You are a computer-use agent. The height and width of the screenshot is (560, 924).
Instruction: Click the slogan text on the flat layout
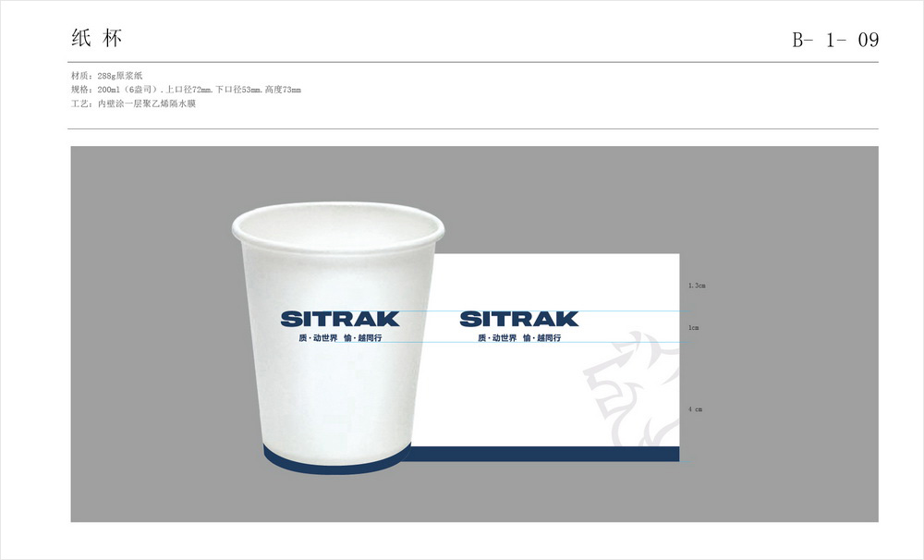(518, 339)
